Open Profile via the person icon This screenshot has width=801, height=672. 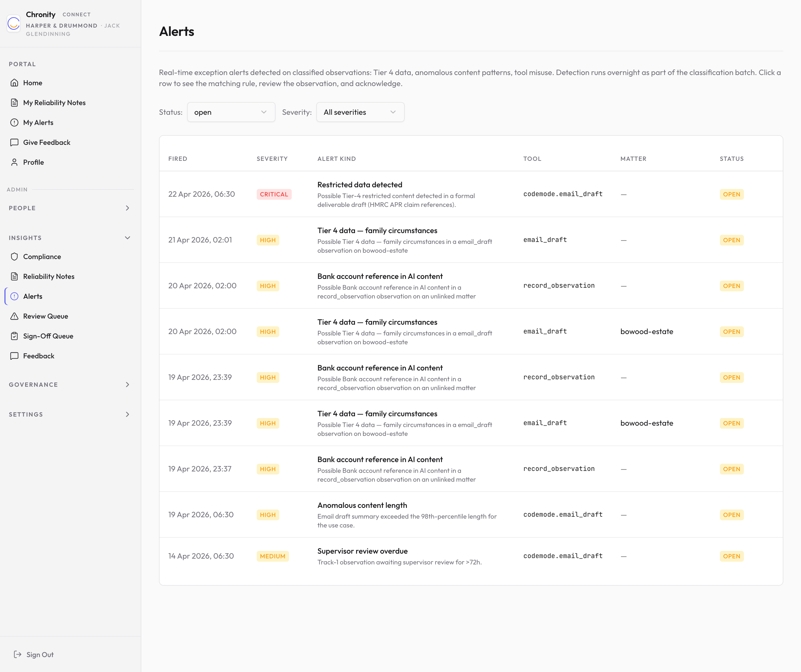click(x=14, y=162)
